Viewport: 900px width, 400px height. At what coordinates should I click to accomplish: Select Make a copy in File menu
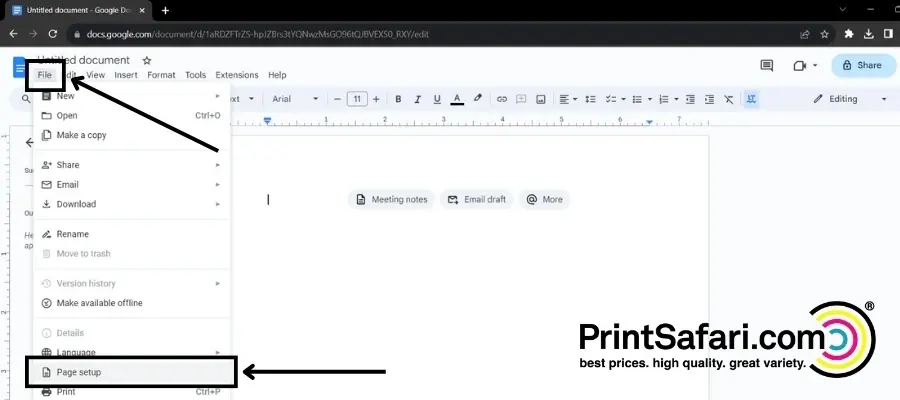point(132,135)
